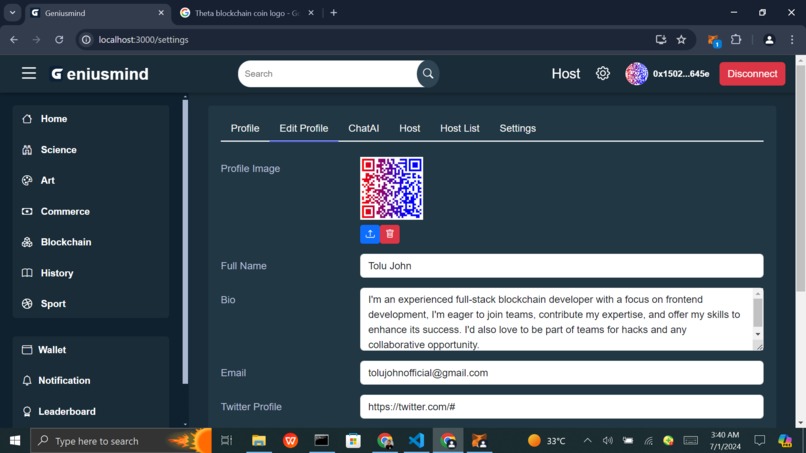This screenshot has width=806, height=453.
Task: Open the Windows notification center
Action: tap(759, 441)
